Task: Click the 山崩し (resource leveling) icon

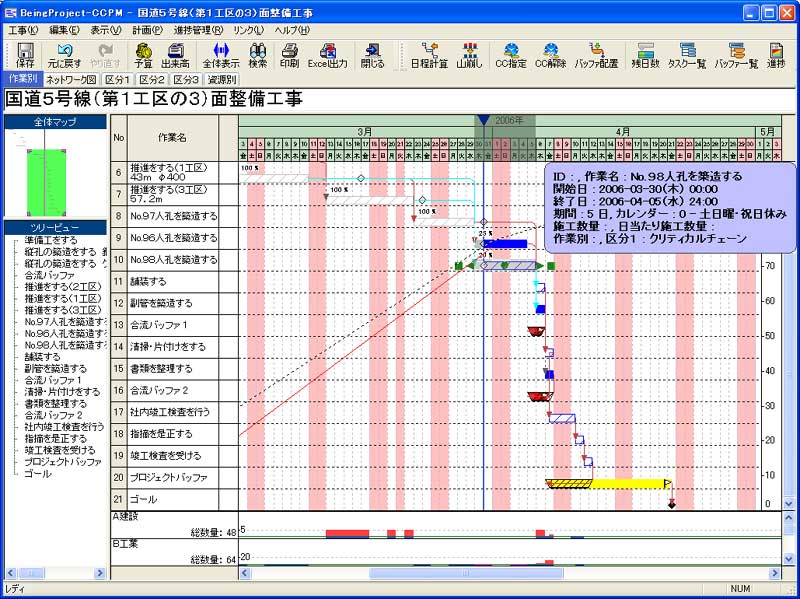Action: (x=470, y=54)
